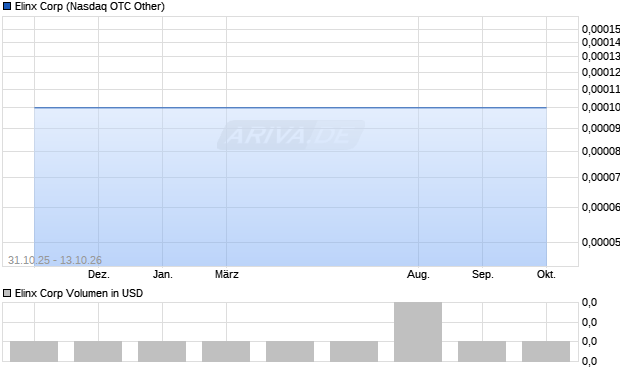The width and height of the screenshot is (620, 371).
Task: Click the tall August volume bar
Action: click(x=418, y=332)
